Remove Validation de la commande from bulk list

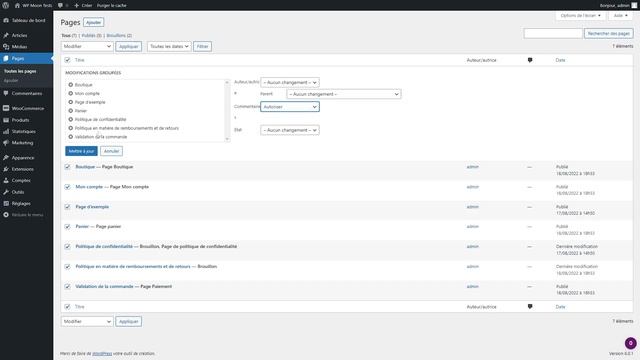click(71, 137)
